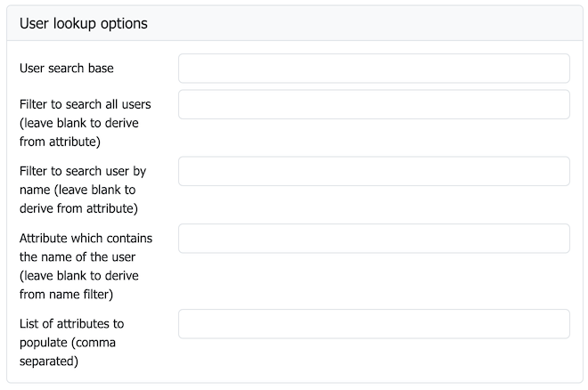
Task: Select the comma separated attributes text box
Action: (374, 324)
